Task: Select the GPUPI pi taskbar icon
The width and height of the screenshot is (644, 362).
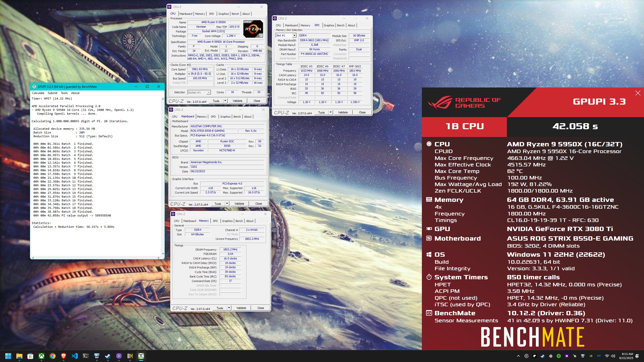Action: coord(141,356)
